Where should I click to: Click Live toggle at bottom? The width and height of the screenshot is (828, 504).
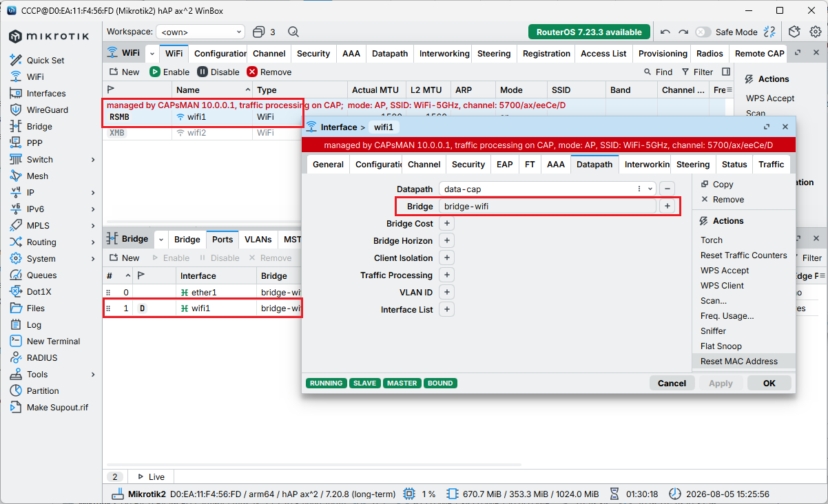click(x=151, y=476)
